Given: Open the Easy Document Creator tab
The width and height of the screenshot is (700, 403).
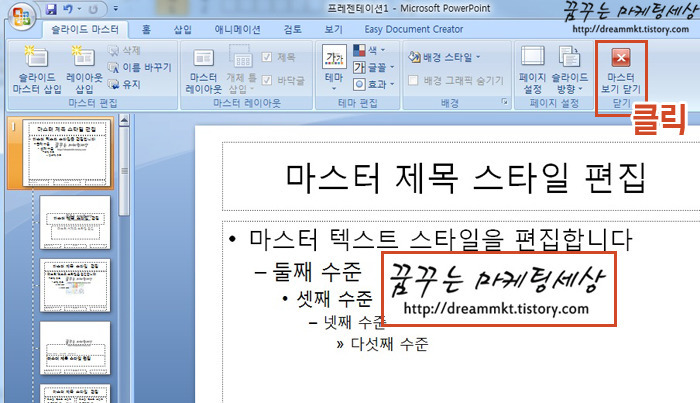Looking at the screenshot, I should coord(414,29).
